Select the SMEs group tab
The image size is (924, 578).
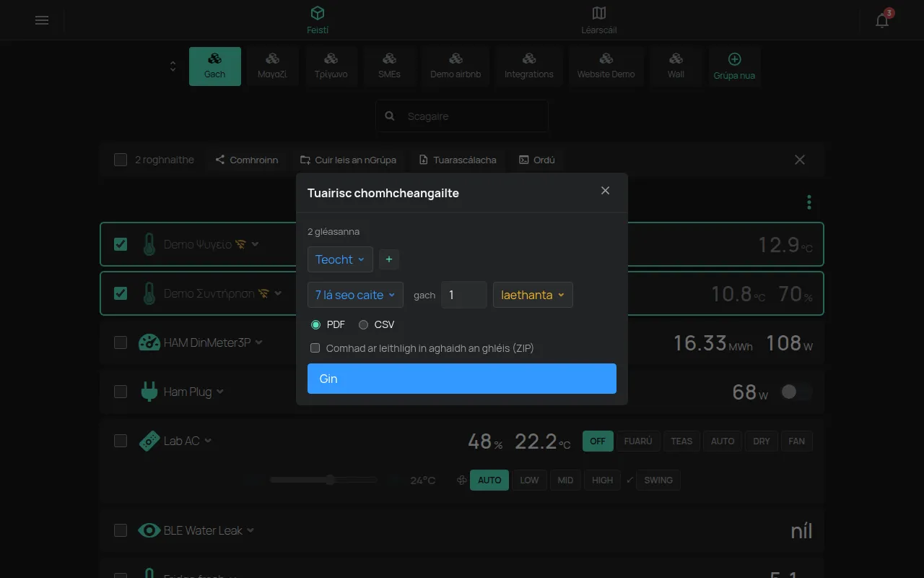(389, 66)
